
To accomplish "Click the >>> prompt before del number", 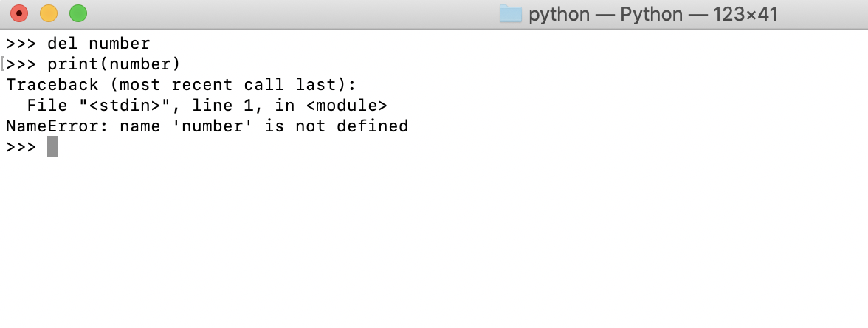I will [x=21, y=43].
